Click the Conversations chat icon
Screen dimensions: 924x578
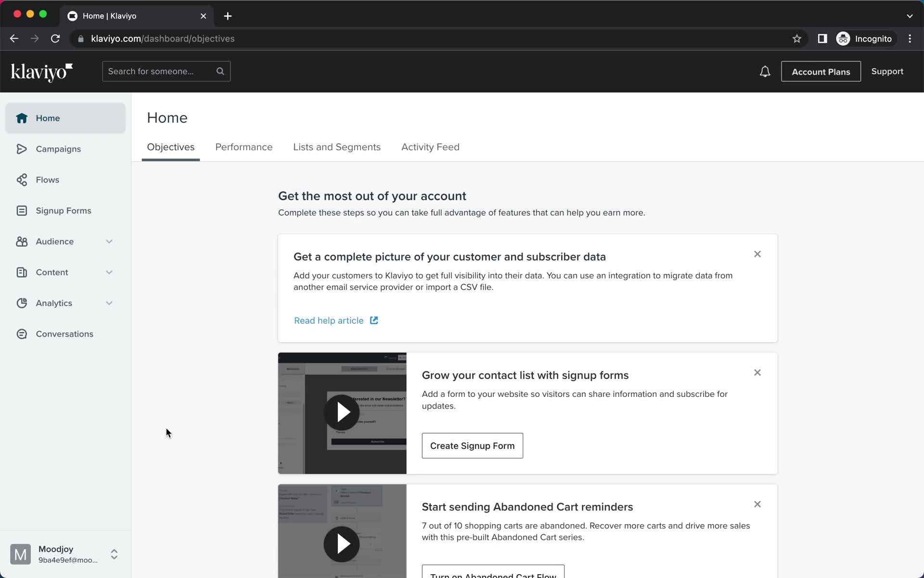22,334
